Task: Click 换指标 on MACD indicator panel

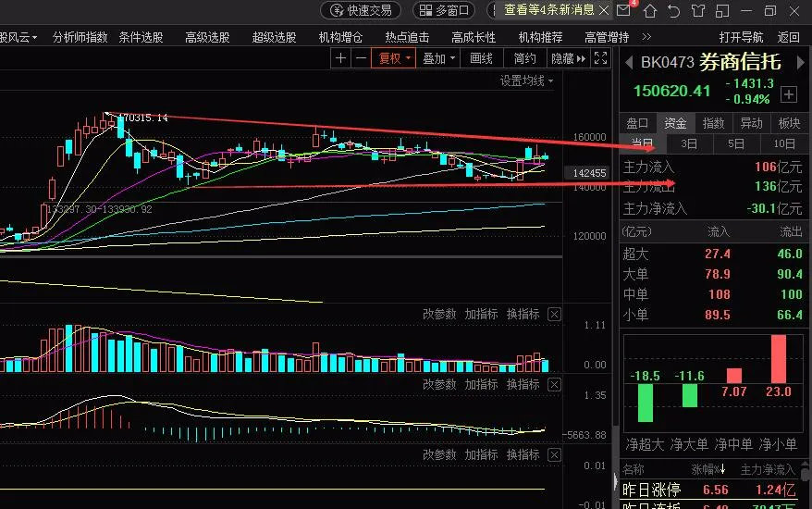Action: pos(523,385)
